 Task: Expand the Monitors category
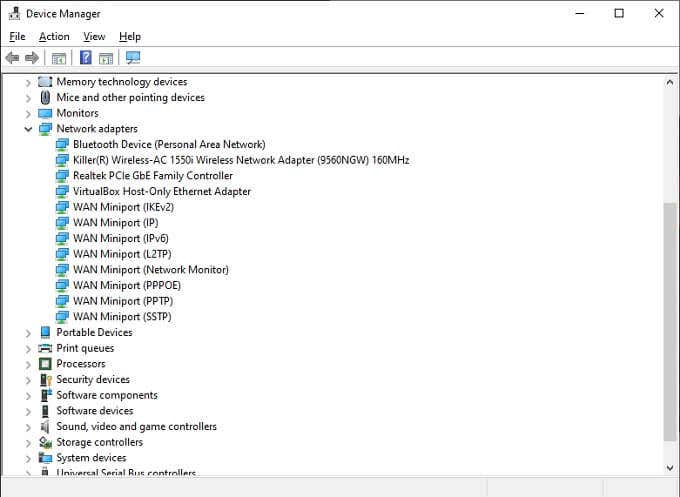click(x=28, y=114)
